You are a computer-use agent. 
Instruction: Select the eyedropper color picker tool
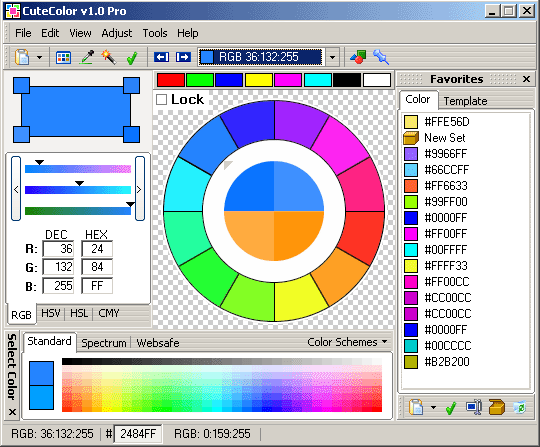tap(87, 57)
